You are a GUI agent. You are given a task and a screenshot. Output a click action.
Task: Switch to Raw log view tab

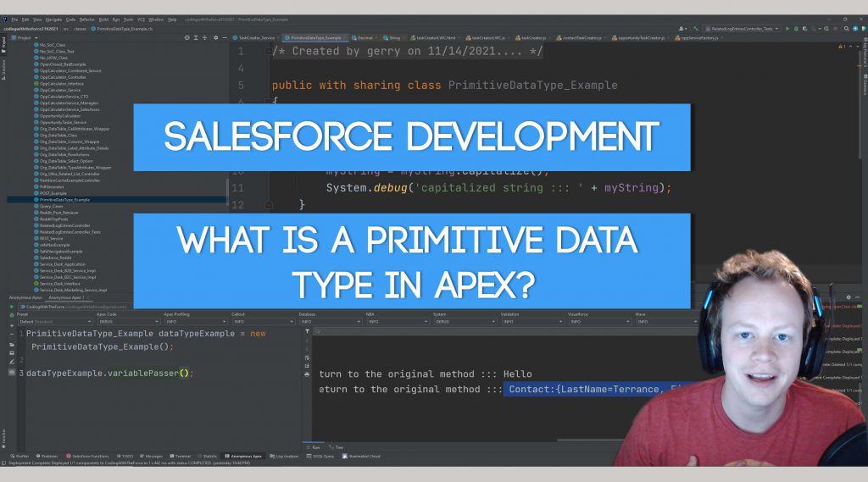[314, 447]
